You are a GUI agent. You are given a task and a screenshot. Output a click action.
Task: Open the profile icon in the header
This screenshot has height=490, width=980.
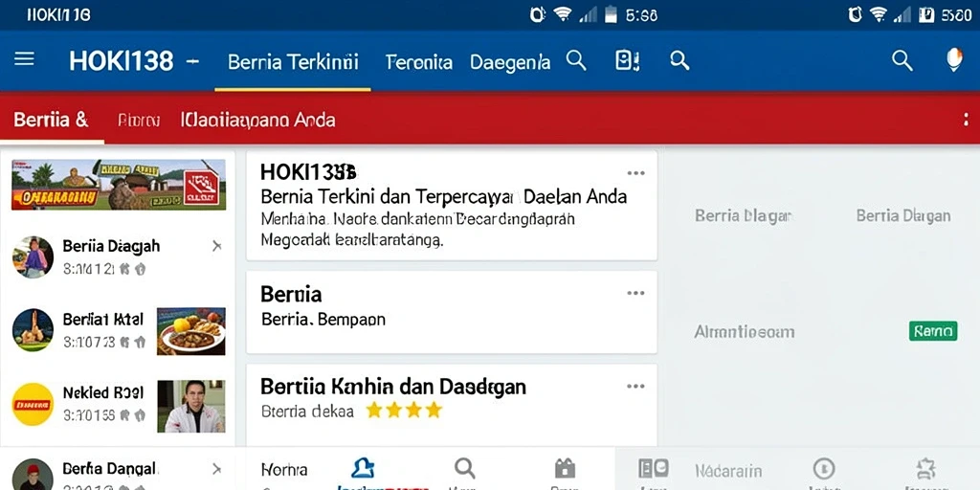pyautogui.click(x=954, y=60)
